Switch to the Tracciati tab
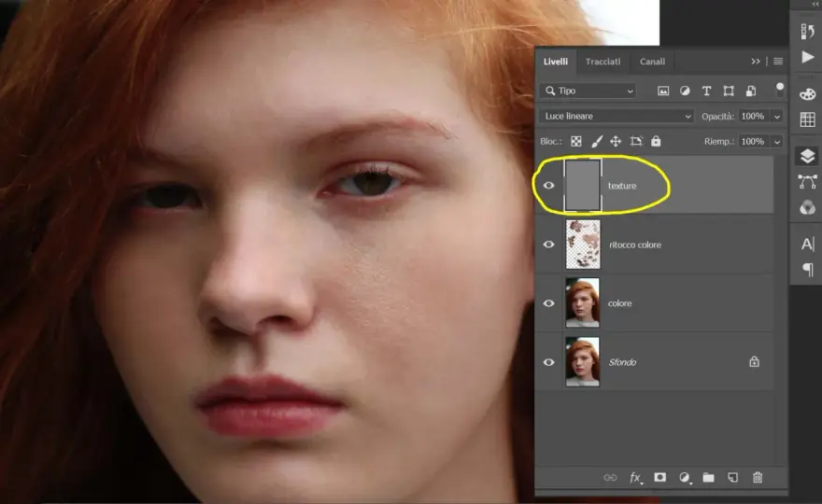Viewport: 822px width, 504px height. [602, 62]
